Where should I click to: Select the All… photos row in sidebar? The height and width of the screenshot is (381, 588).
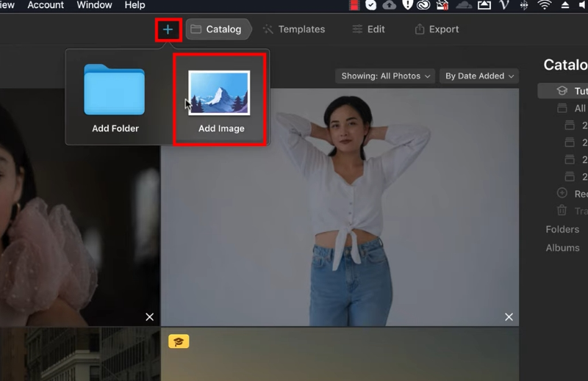572,108
